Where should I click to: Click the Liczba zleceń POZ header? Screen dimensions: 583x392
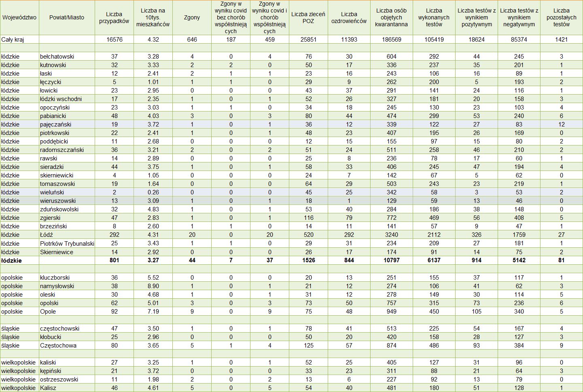click(308, 17)
